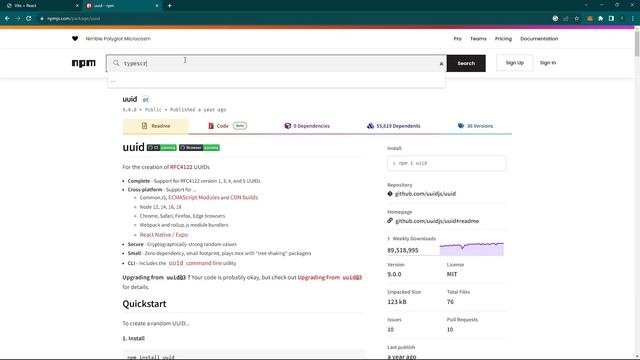Click the git repository diamond icon

tap(390, 194)
